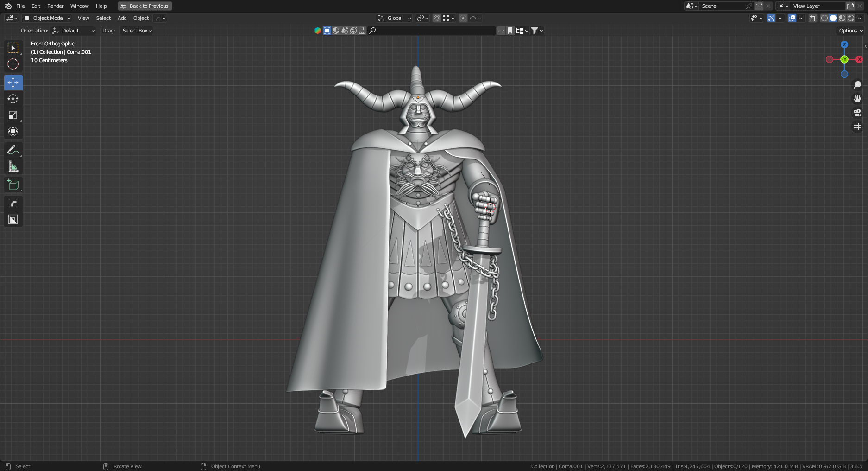Screen dimensions: 868x471
Task: Select the Move tool
Action: pos(13,83)
